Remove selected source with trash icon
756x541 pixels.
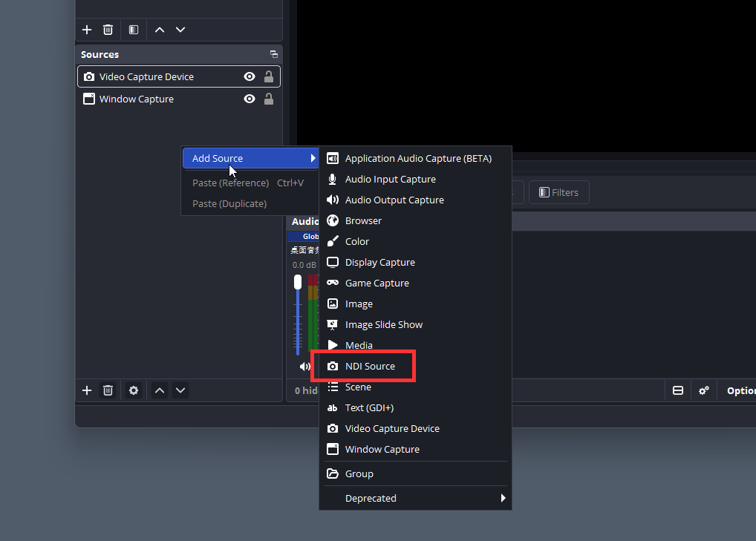[x=108, y=390]
